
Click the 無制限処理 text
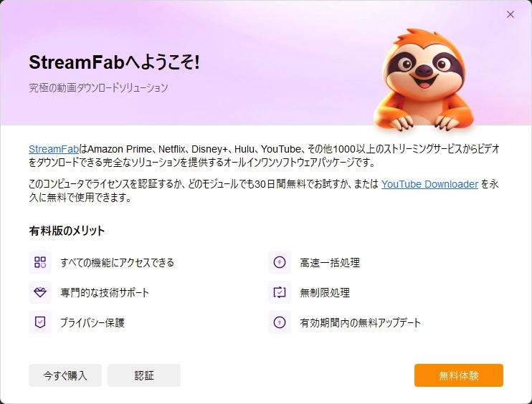point(325,292)
